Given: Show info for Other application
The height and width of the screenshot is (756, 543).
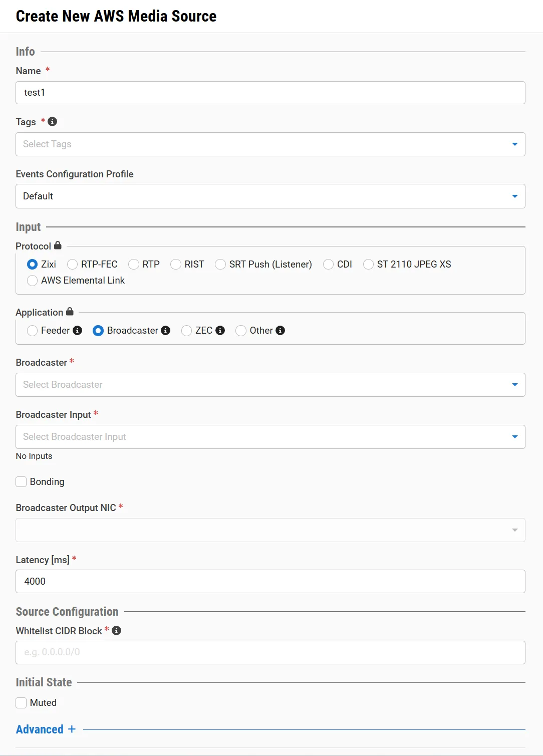Looking at the screenshot, I should click(281, 331).
